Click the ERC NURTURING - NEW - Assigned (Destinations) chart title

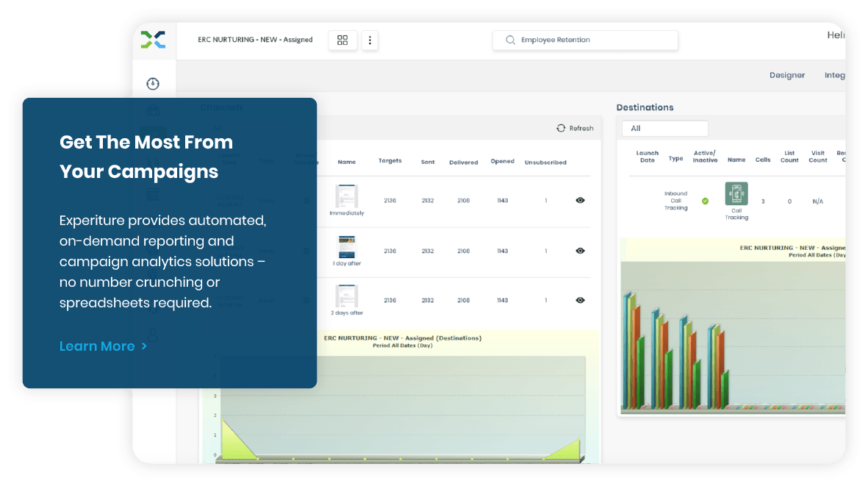403,337
